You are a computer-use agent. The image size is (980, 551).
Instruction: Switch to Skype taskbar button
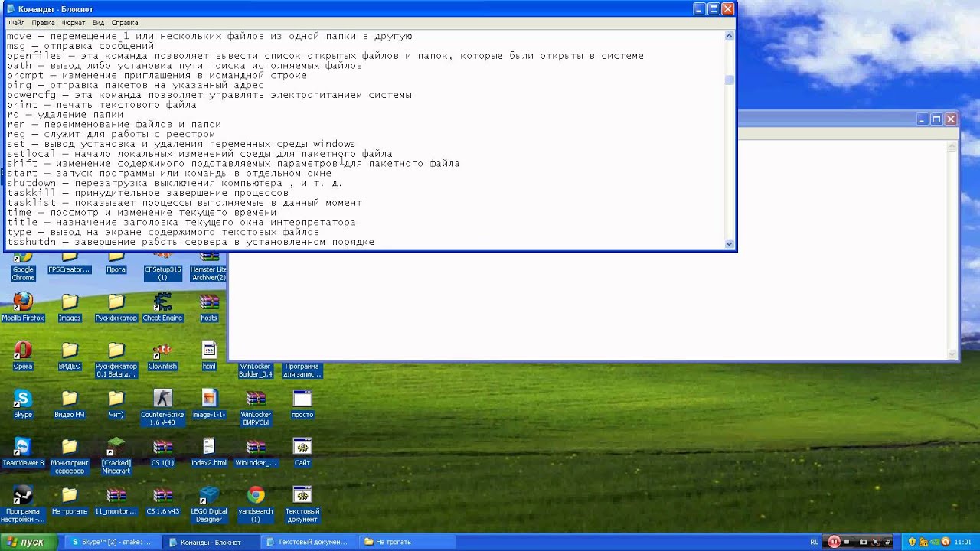pyautogui.click(x=111, y=542)
